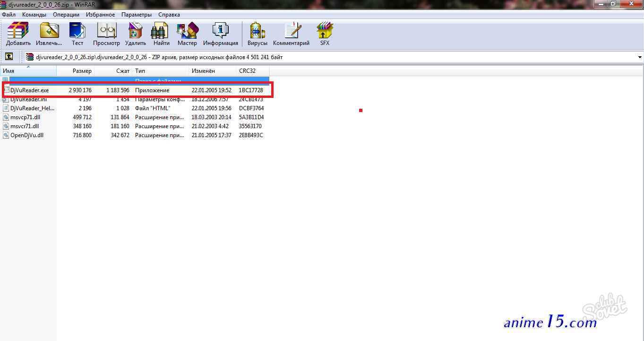Click size value 2 930 176
The image size is (644, 341).
pos(80,90)
